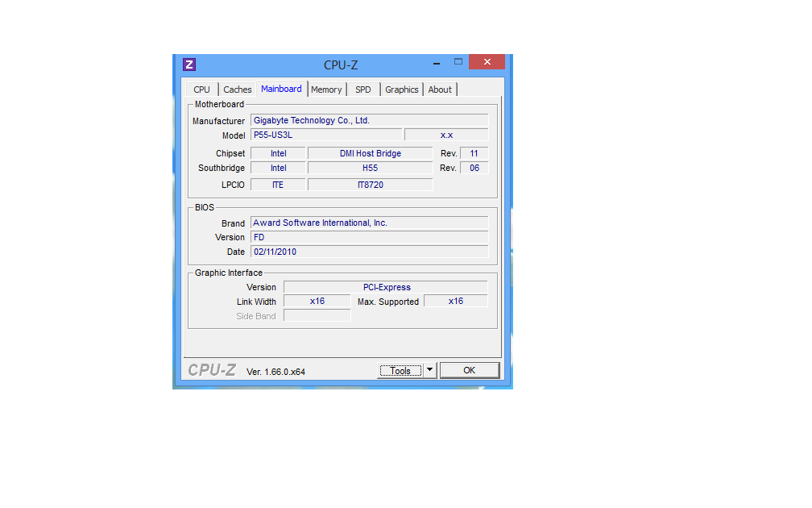Click the DMI Host Bridge field
Viewport: 812px width, 508px height.
click(371, 153)
